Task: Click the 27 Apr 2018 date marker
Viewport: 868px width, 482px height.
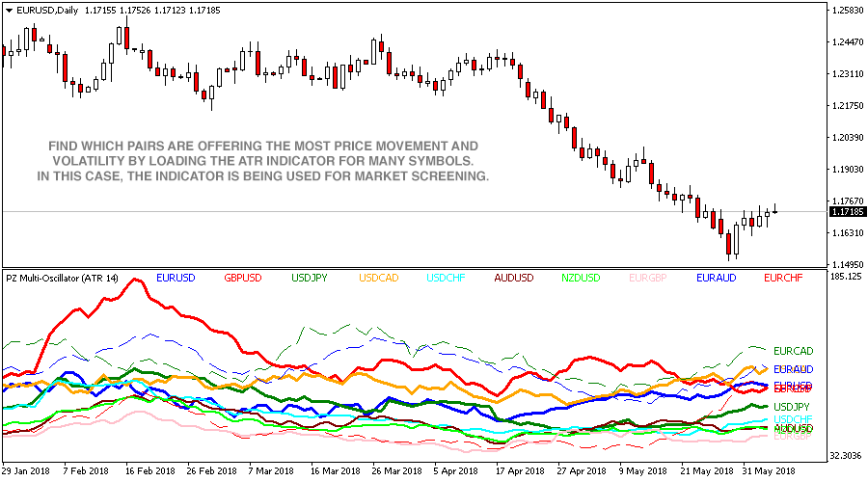Action: [x=582, y=471]
